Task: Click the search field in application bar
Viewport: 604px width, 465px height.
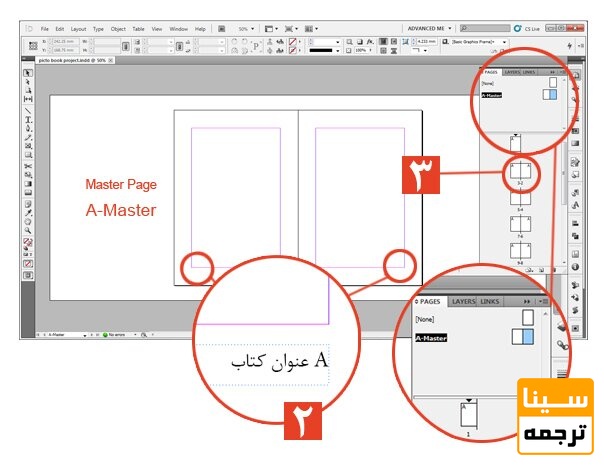Action: (485, 29)
